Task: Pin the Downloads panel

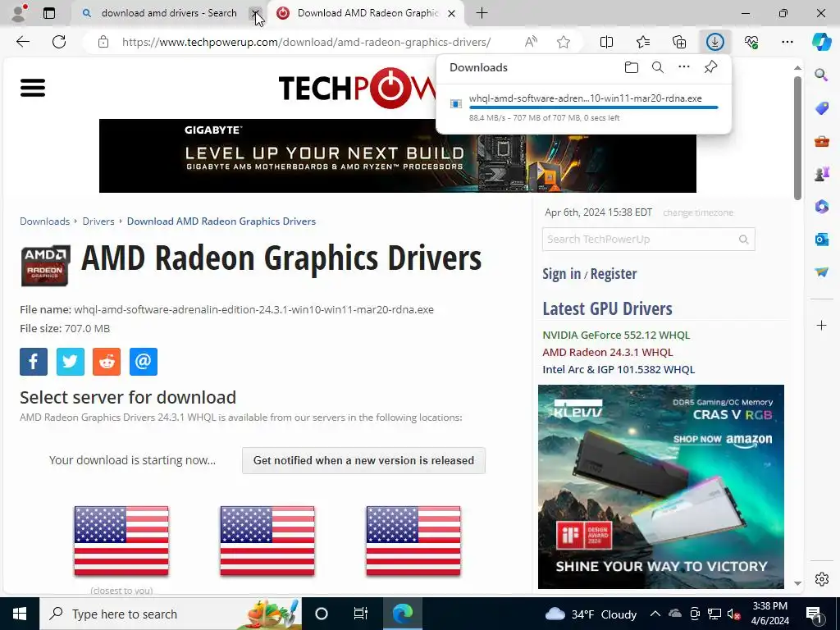Action: pos(710,67)
